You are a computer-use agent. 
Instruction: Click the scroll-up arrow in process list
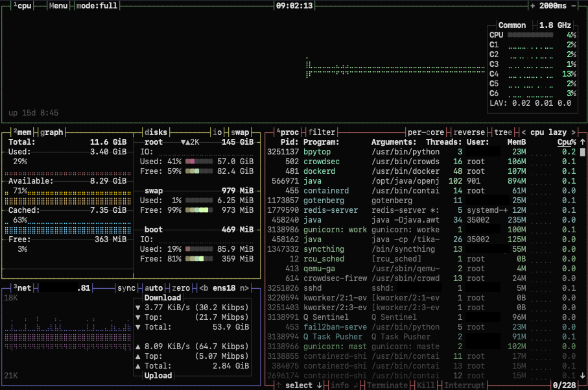click(582, 141)
